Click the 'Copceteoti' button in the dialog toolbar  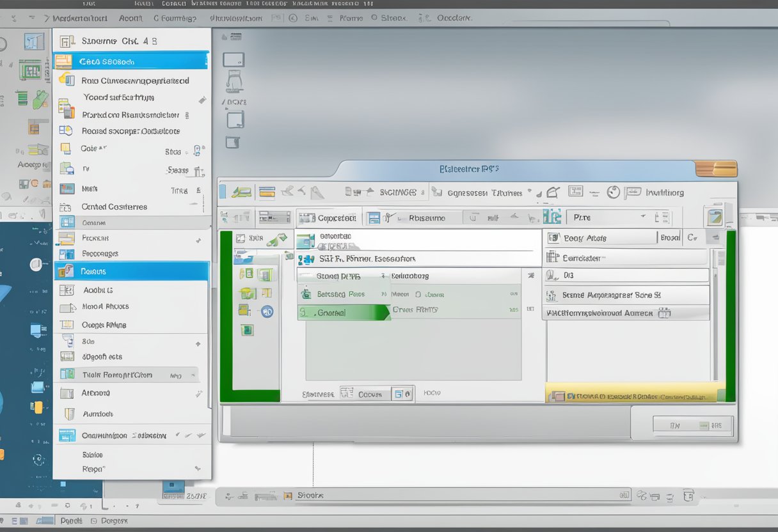[328, 217]
